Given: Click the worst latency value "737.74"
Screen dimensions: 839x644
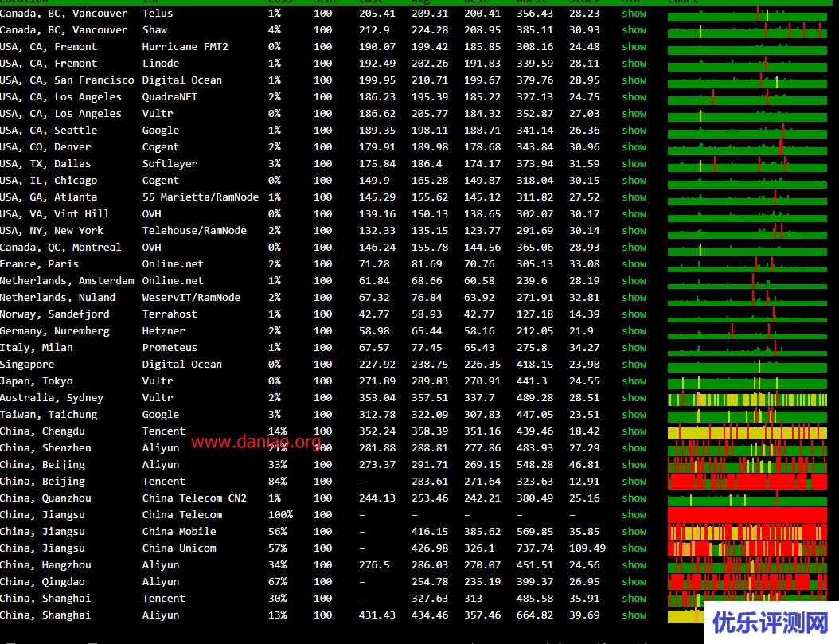Looking at the screenshot, I should 535,548.
